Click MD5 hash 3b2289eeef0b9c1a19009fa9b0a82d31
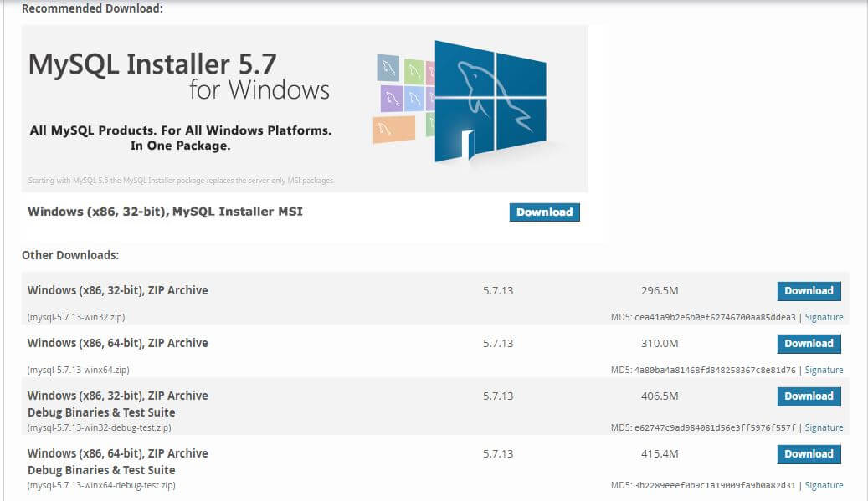Viewport: 868px width, 501px height. [x=715, y=485]
